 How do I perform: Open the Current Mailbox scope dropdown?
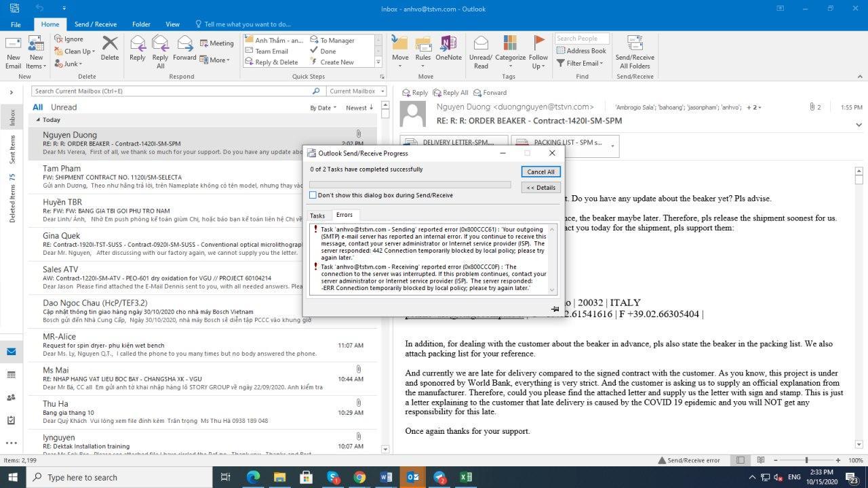355,91
